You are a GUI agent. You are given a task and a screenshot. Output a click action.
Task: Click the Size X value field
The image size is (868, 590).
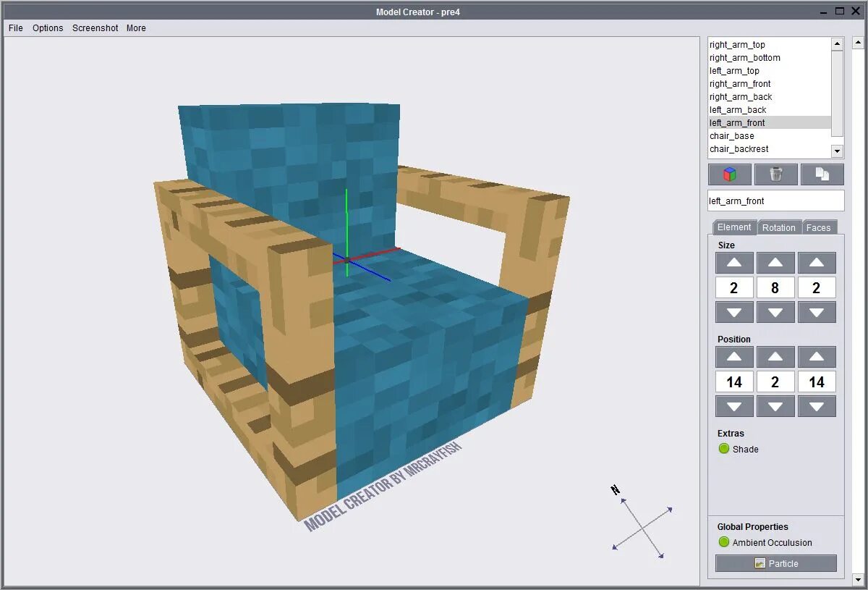(x=734, y=287)
